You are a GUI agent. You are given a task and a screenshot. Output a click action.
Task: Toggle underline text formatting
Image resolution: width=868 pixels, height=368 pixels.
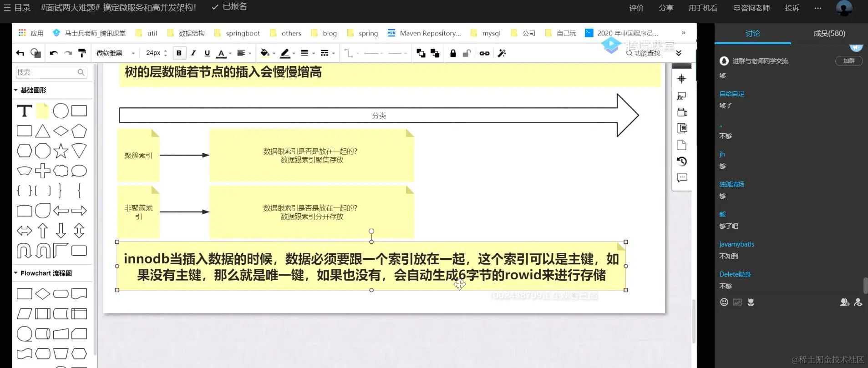point(207,53)
